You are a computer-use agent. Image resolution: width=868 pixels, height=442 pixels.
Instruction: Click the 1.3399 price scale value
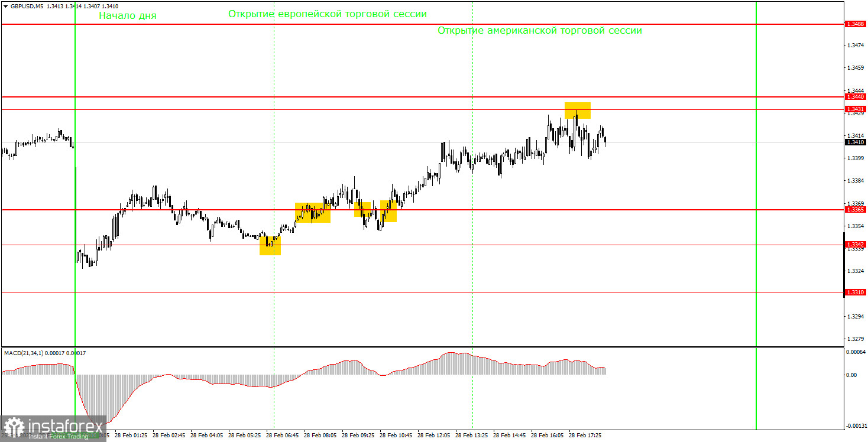pyautogui.click(x=855, y=158)
